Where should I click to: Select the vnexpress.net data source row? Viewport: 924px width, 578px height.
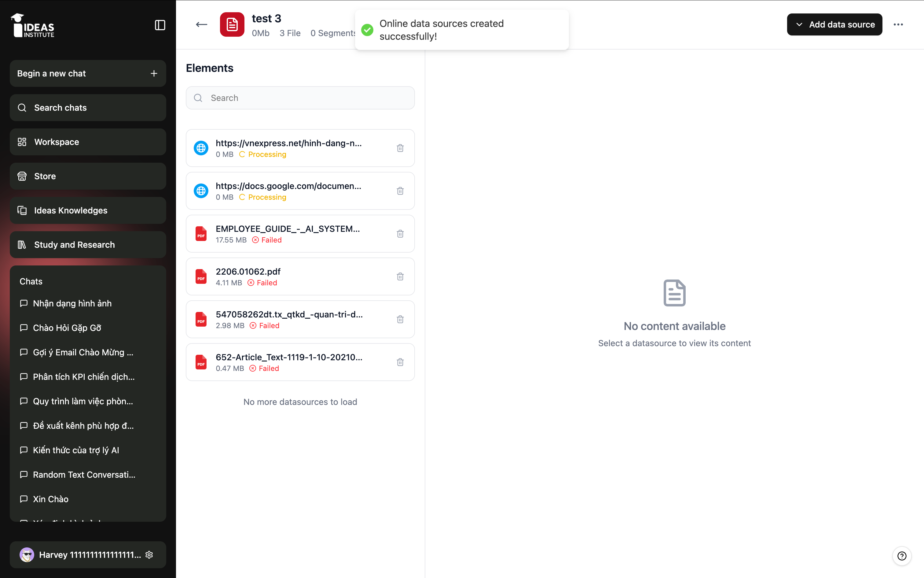[300, 148]
